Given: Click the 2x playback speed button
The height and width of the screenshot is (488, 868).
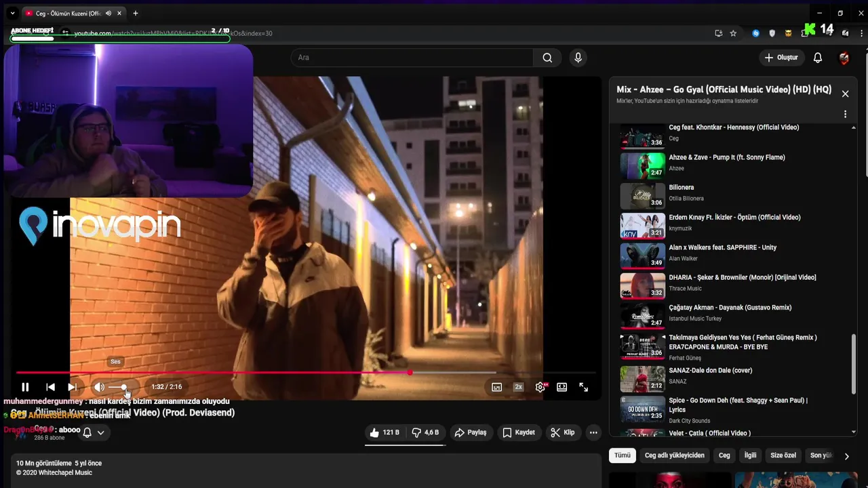Looking at the screenshot, I should click(519, 387).
